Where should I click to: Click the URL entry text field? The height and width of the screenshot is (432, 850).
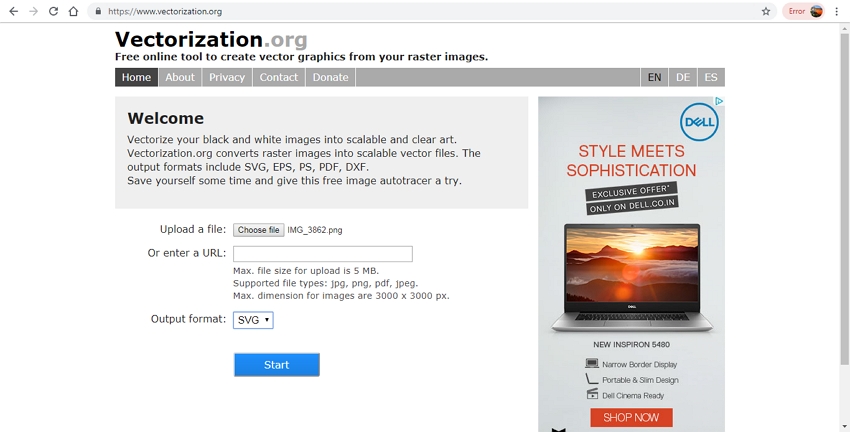pyautogui.click(x=322, y=254)
